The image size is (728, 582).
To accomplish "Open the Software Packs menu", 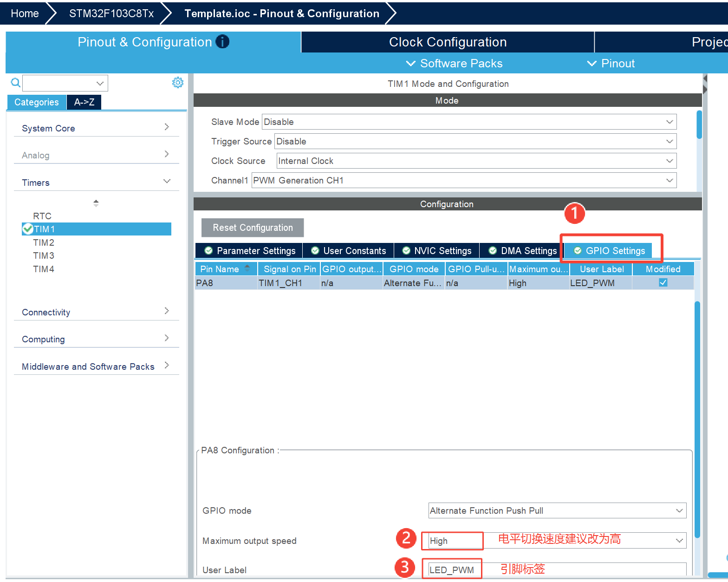I will [454, 63].
